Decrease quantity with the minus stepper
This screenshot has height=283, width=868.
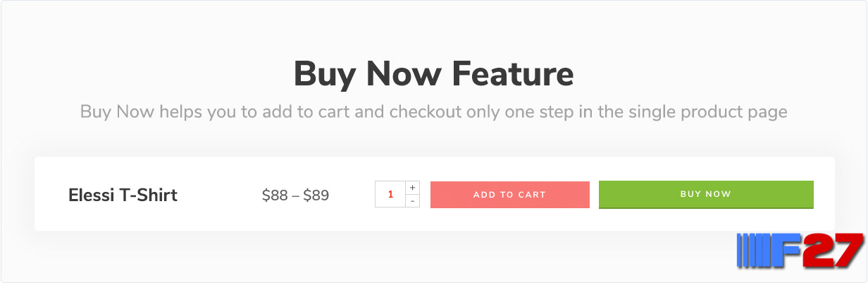coord(413,201)
